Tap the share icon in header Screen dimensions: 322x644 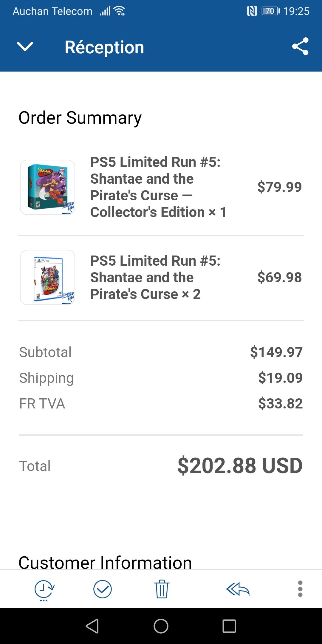(300, 47)
